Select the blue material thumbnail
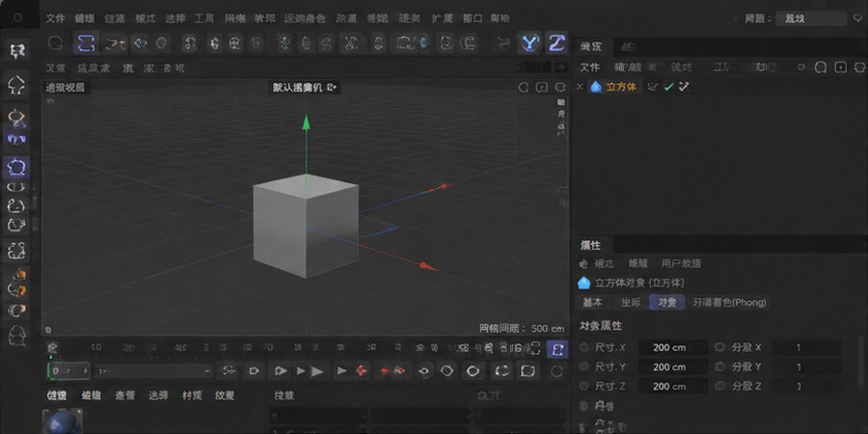Image resolution: width=868 pixels, height=434 pixels. (63, 421)
